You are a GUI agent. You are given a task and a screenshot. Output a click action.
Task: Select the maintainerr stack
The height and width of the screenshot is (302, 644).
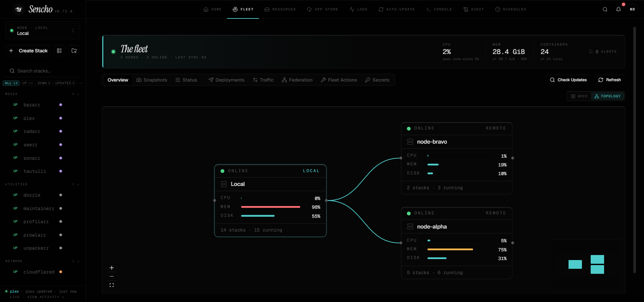(43, 208)
